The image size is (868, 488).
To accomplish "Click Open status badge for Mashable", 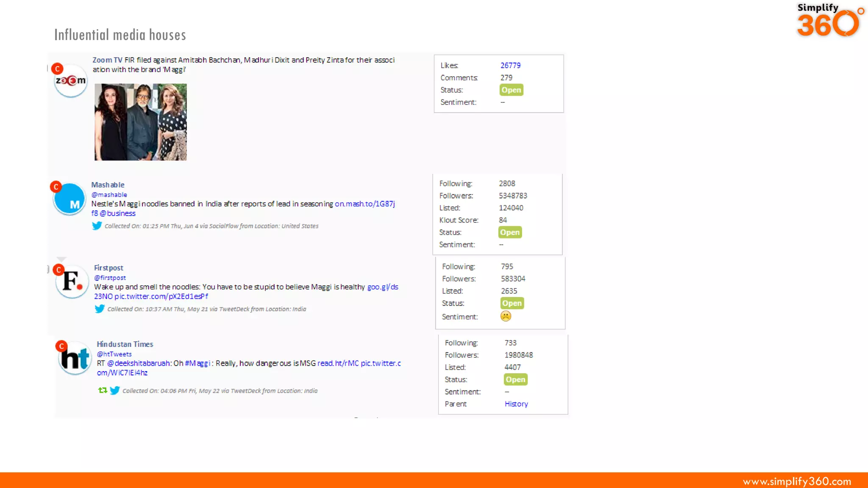I will tap(510, 232).
